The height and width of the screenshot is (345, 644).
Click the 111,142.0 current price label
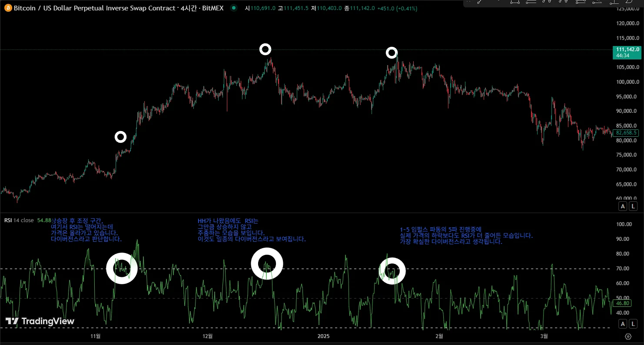626,50
